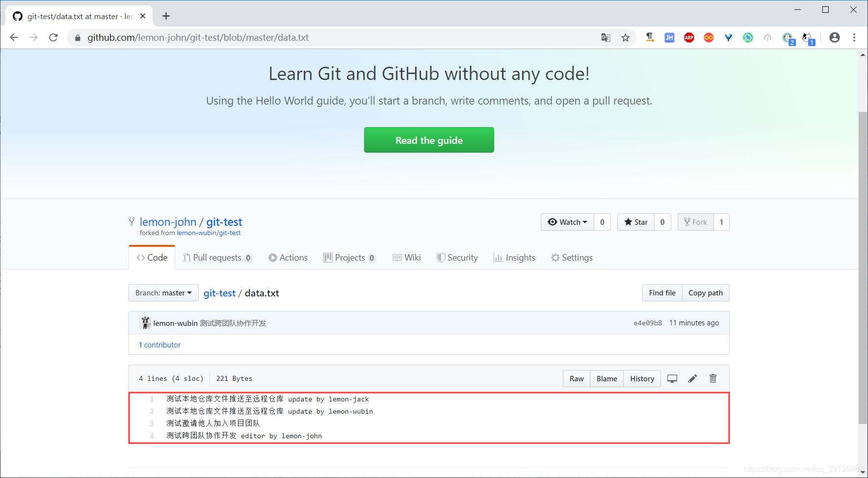
Task: Open the lemon-john user link
Action: coord(168,222)
